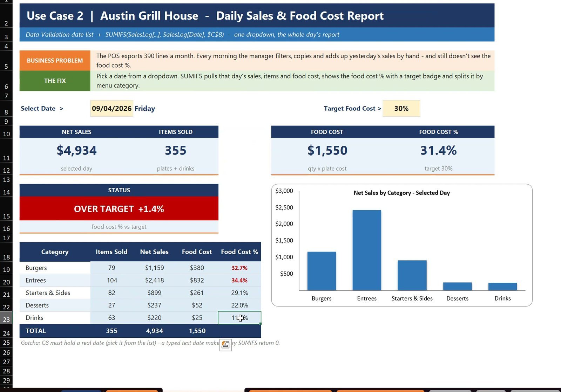Select the Net Sales table header
561x392 pixels.
(154, 252)
